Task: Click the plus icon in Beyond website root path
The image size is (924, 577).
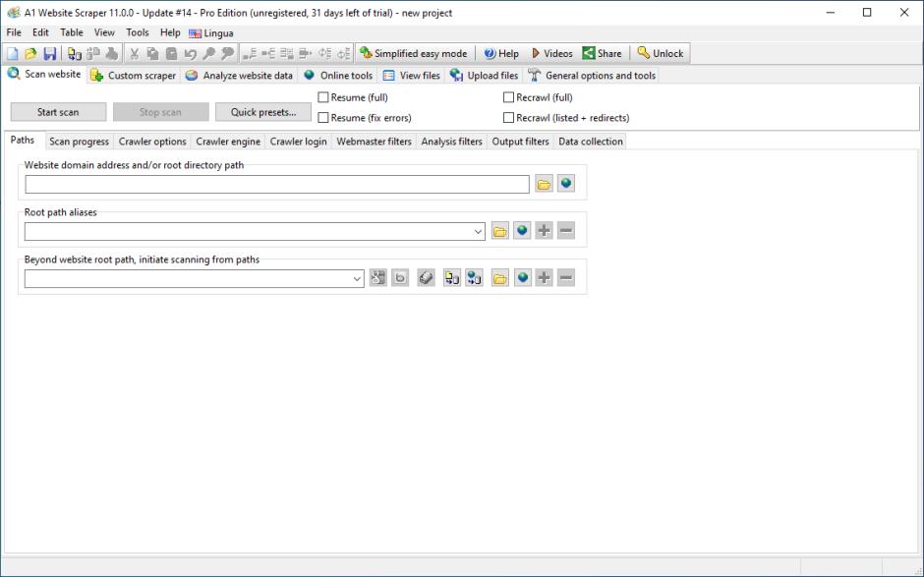Action: tap(544, 278)
